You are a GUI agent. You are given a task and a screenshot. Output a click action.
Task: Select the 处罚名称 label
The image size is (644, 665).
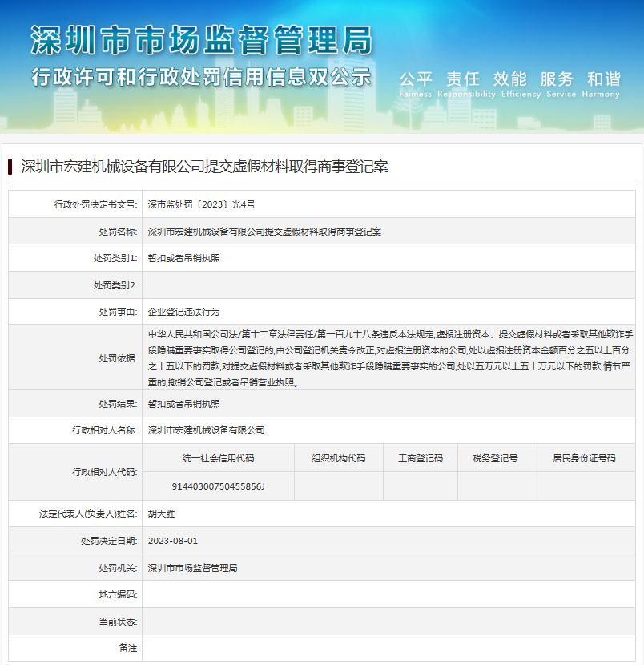118,232
